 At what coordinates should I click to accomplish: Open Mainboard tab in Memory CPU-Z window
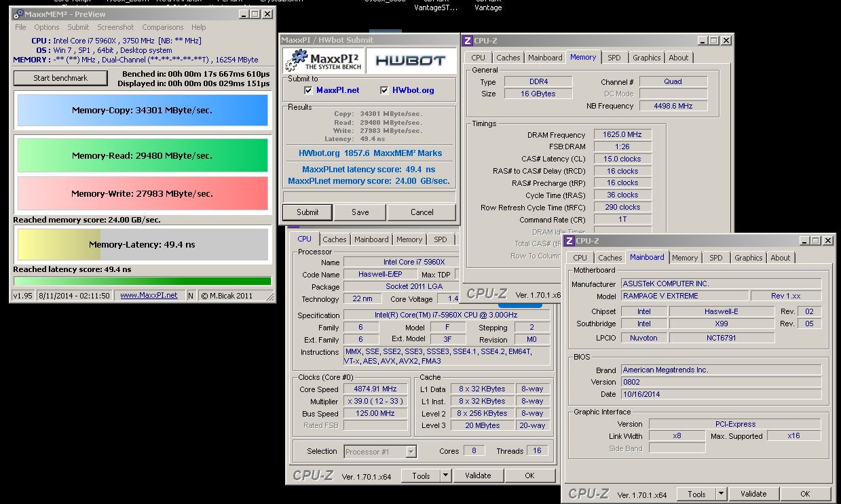[545, 58]
